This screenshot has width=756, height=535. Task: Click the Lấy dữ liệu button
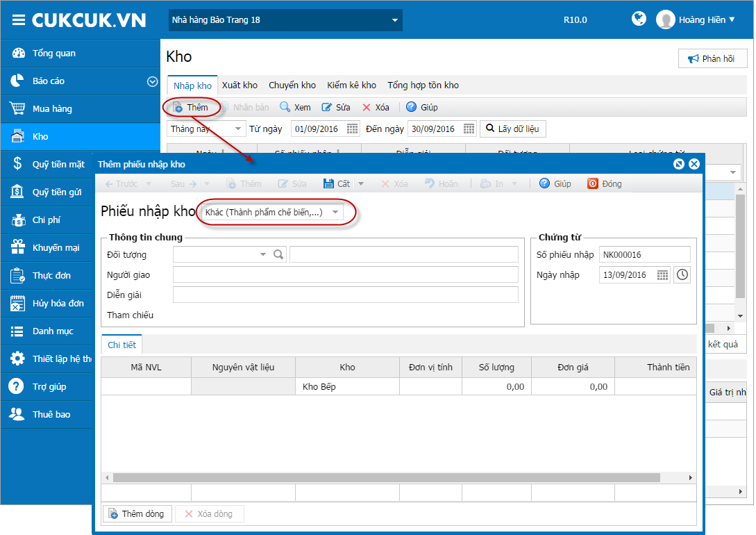[x=512, y=129]
